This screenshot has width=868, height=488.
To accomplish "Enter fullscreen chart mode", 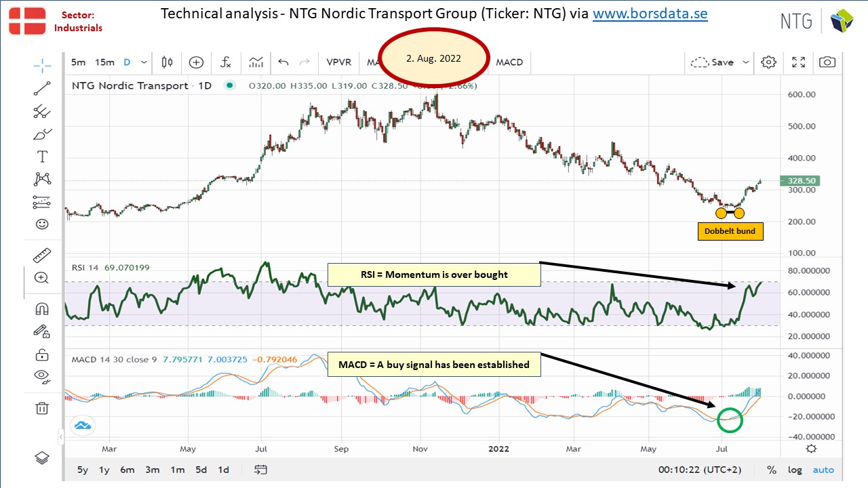I will tap(799, 62).
